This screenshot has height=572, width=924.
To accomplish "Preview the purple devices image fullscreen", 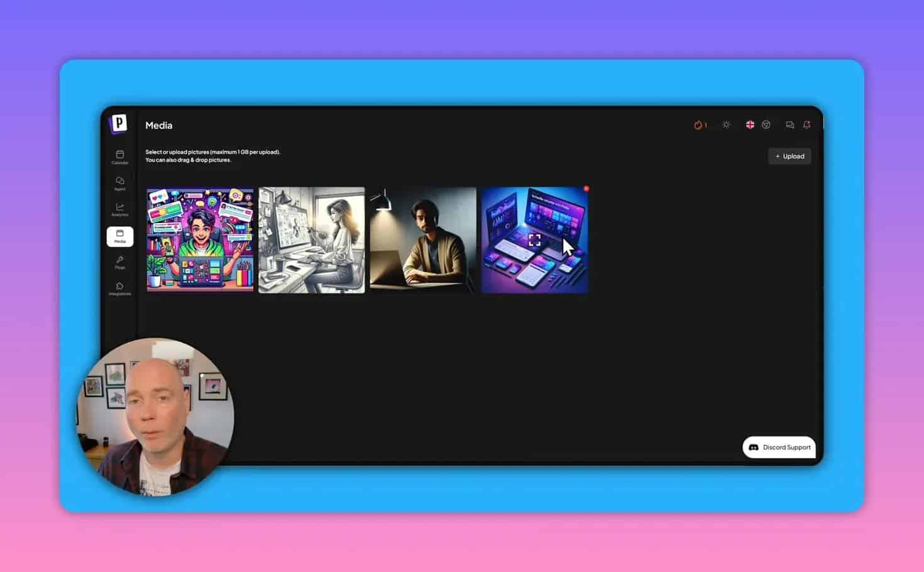I will (534, 240).
